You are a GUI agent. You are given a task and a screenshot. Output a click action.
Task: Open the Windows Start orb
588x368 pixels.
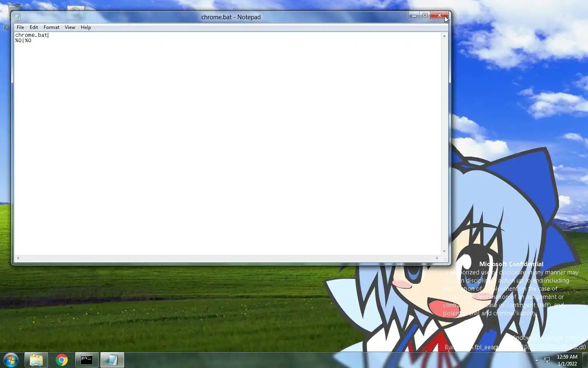pos(11,360)
